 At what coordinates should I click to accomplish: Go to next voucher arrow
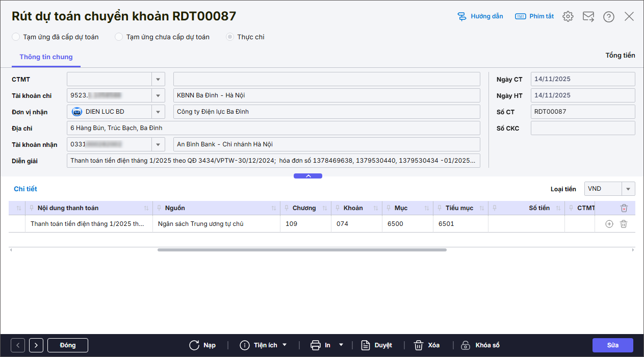tap(36, 345)
